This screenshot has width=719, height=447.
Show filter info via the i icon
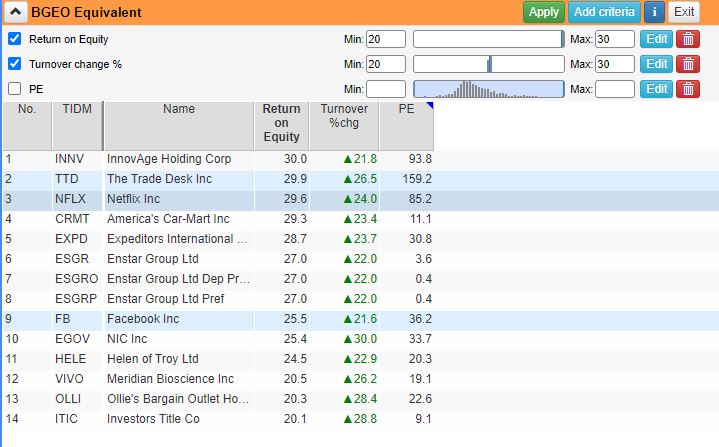click(654, 12)
